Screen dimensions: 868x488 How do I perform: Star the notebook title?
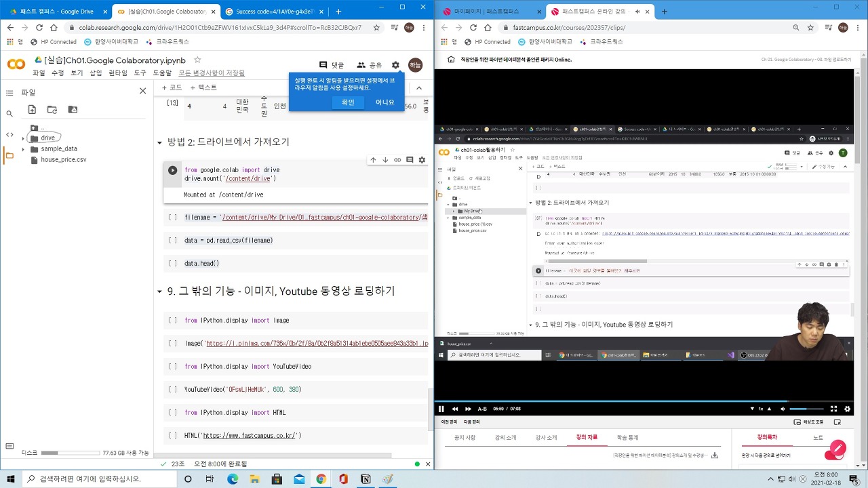197,60
